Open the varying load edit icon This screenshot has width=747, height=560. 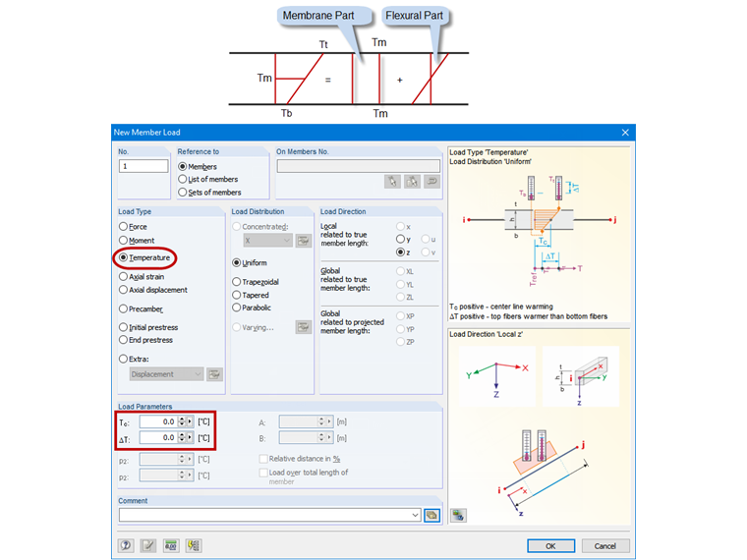303,327
